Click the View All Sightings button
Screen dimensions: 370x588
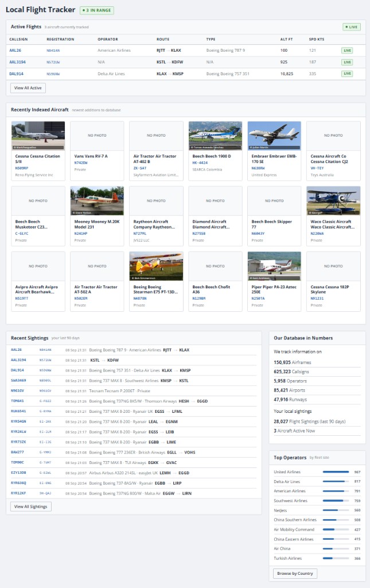[31, 506]
